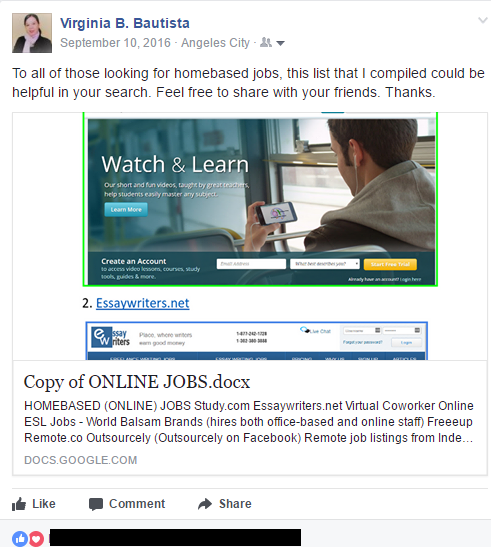Click the thumbs-up Like icon
The image size is (491, 547).
[x=19, y=504]
